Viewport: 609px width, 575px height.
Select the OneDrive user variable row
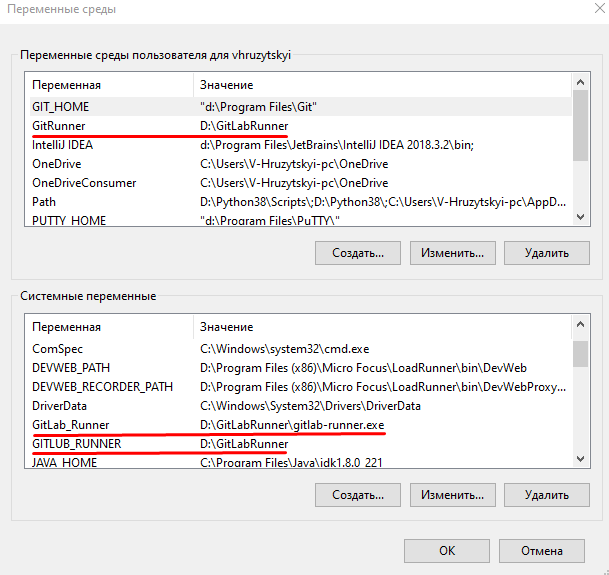coord(301,164)
